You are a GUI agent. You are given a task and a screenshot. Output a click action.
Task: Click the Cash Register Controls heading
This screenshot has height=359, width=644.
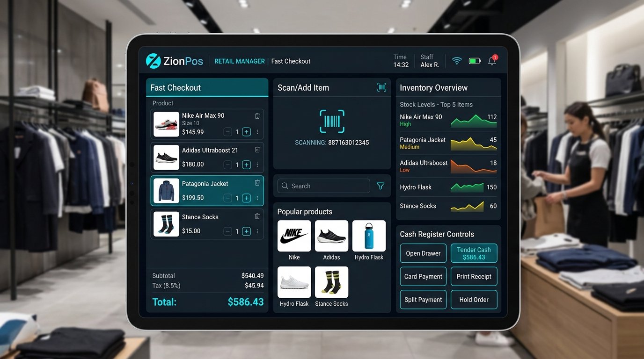coord(437,234)
